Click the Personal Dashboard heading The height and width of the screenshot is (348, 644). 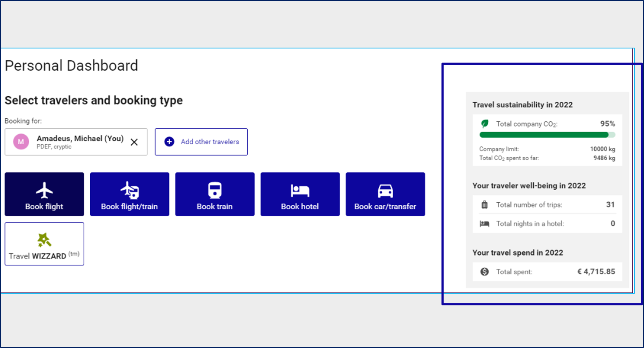71,66
